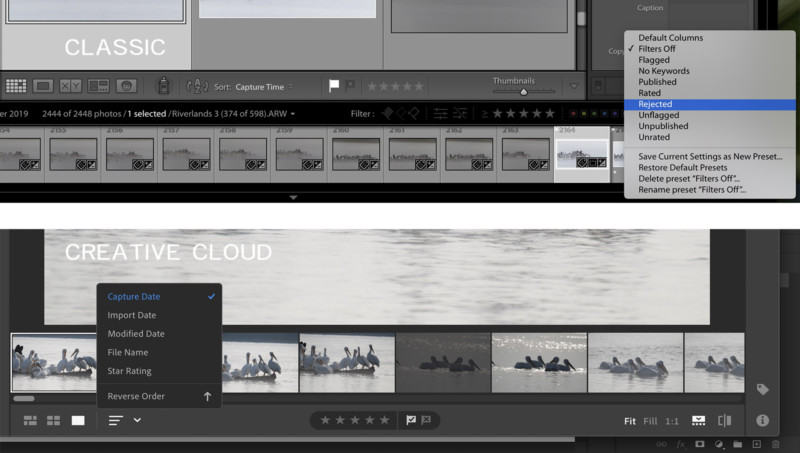Select Star Rating sort option
The image size is (800, 453).
tap(159, 371)
